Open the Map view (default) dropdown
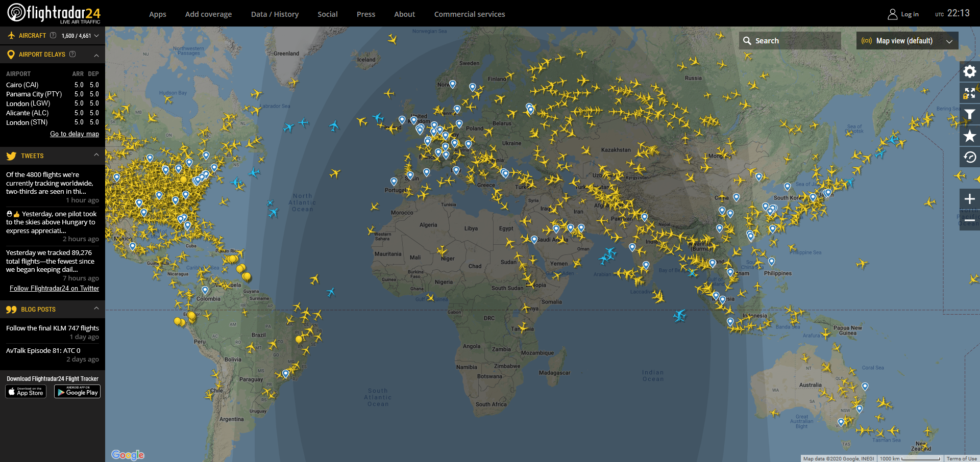The height and width of the screenshot is (462, 980). [907, 41]
